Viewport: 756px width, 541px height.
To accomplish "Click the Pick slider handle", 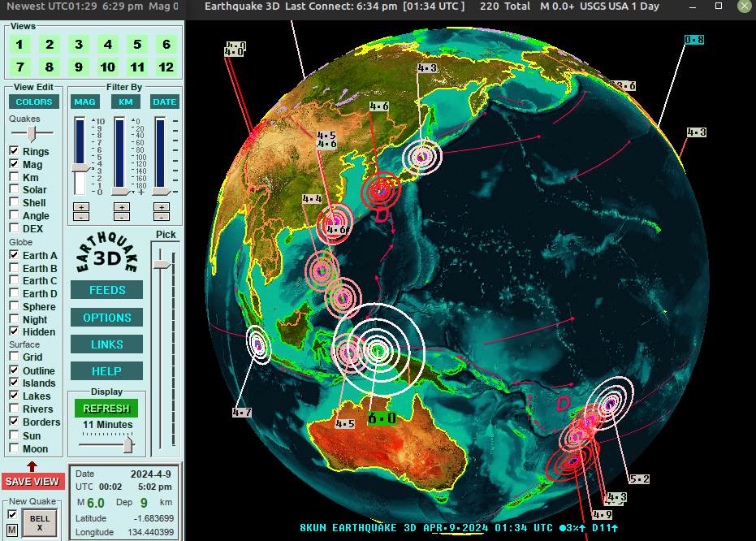I will (x=162, y=264).
